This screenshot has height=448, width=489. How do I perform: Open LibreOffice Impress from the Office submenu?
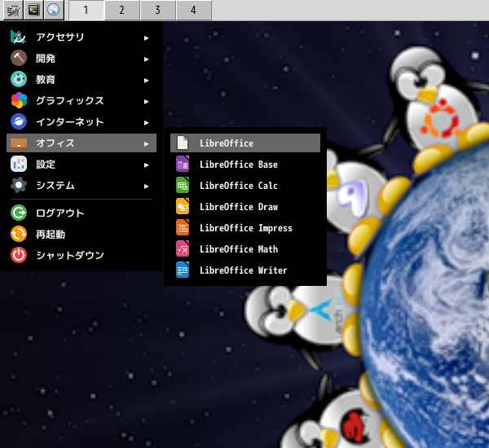[x=245, y=228]
